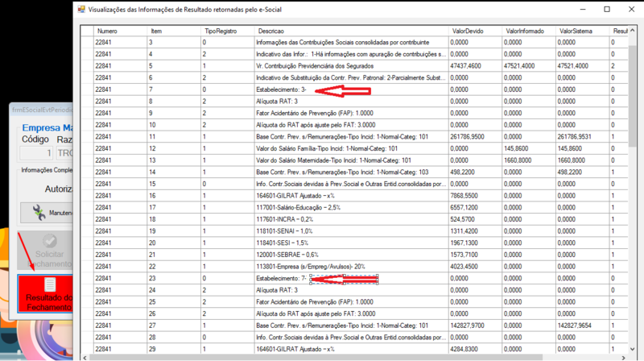Click ValorDevido cell '142827,9700'

pyautogui.click(x=475, y=326)
